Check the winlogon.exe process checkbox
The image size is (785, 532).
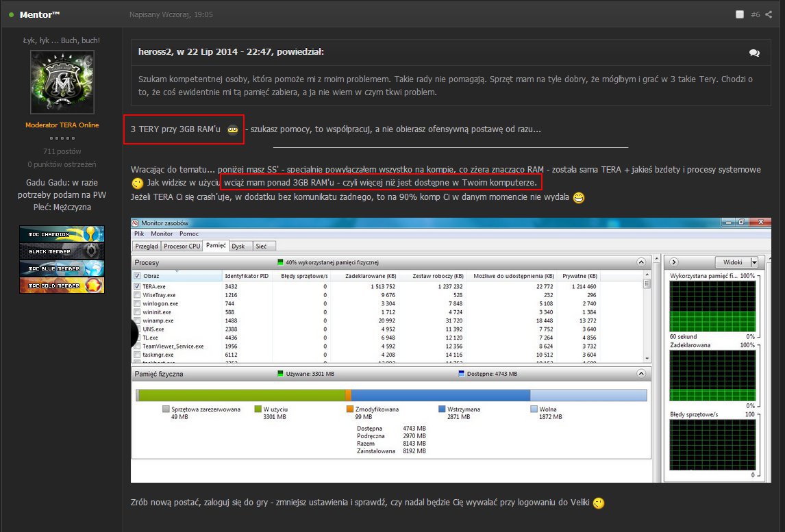pyautogui.click(x=137, y=303)
